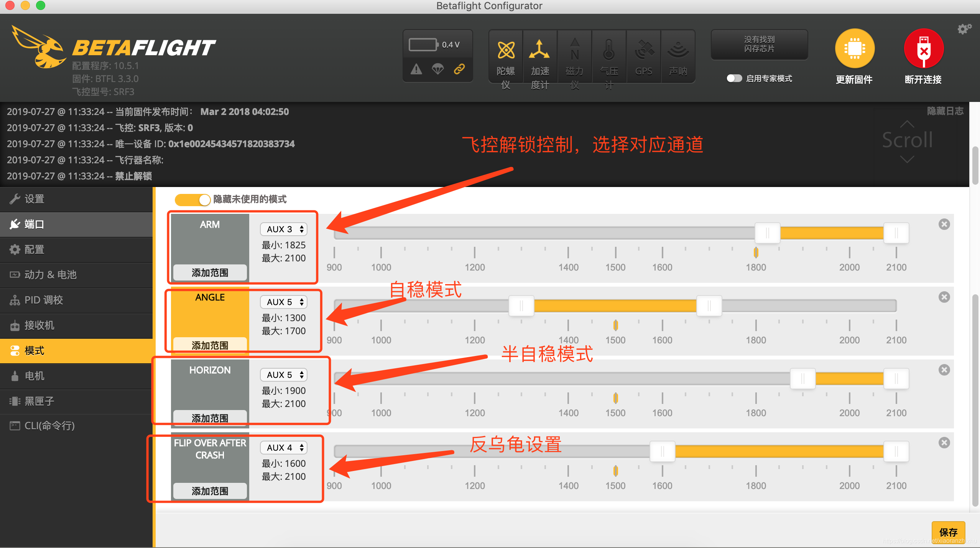Remove the ANGLE mode range
The height and width of the screenshot is (548, 980).
[944, 297]
